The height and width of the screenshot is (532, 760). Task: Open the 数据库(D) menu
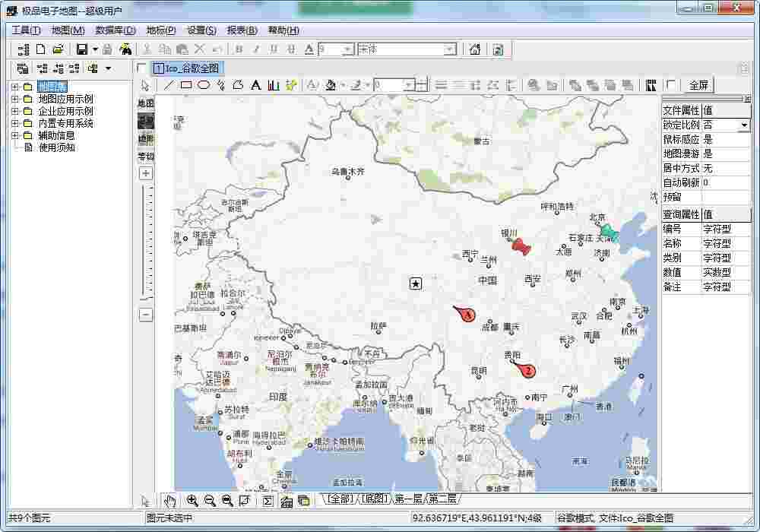tap(115, 30)
